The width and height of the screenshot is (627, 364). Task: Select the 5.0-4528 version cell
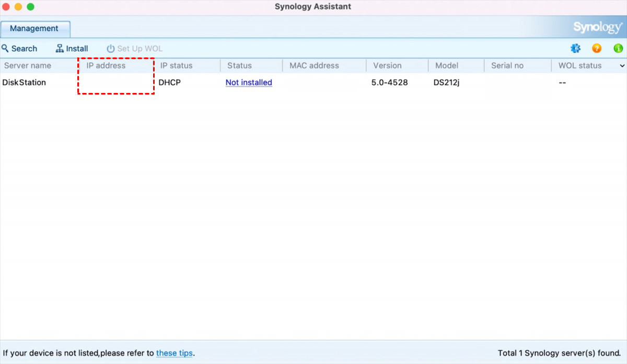(390, 83)
